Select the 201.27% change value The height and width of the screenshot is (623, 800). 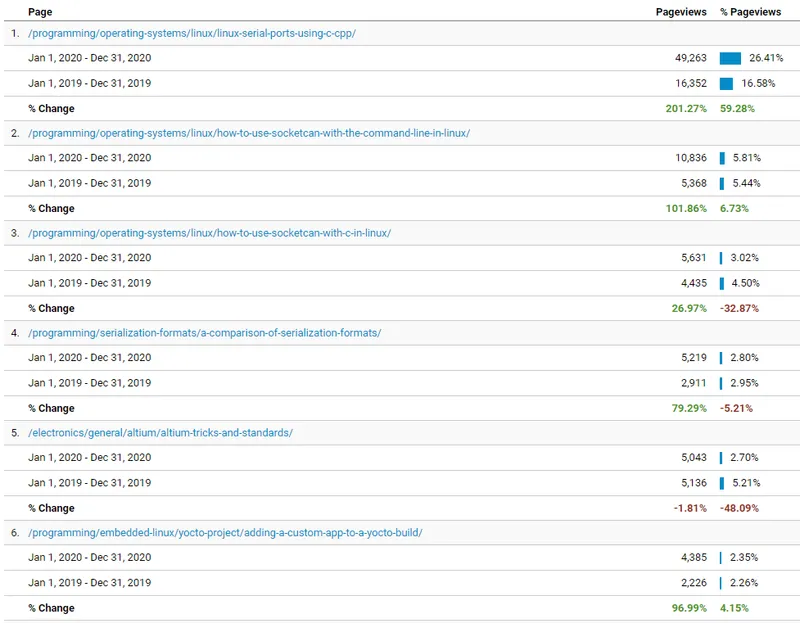[688, 108]
